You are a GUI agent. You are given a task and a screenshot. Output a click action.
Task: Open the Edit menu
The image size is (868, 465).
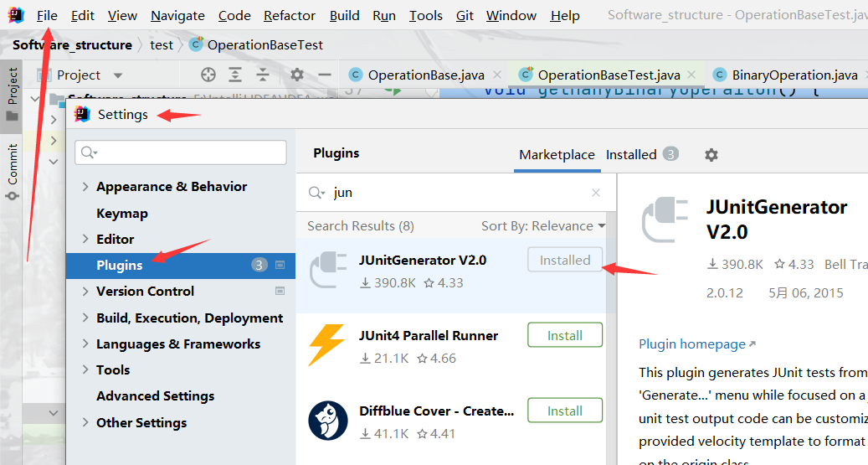click(83, 16)
